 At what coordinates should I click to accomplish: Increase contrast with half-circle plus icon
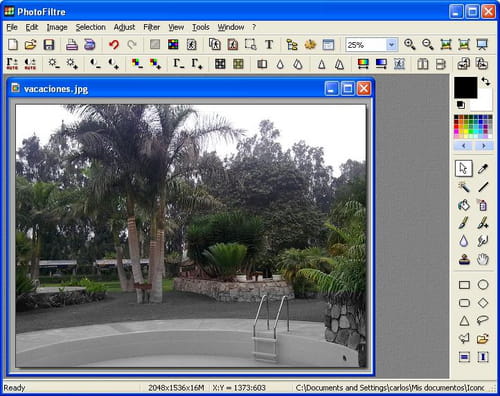[x=113, y=64]
